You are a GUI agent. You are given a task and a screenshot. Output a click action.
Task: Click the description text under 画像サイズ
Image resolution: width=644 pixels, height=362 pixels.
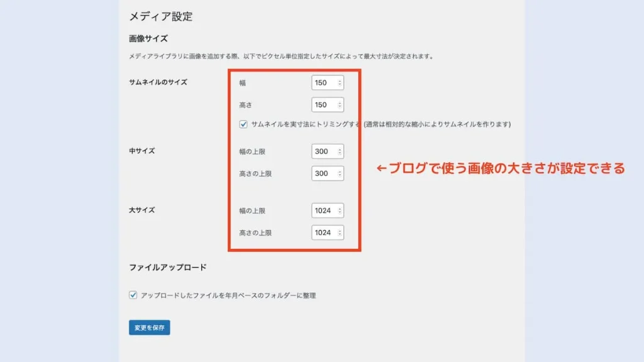(x=282, y=56)
